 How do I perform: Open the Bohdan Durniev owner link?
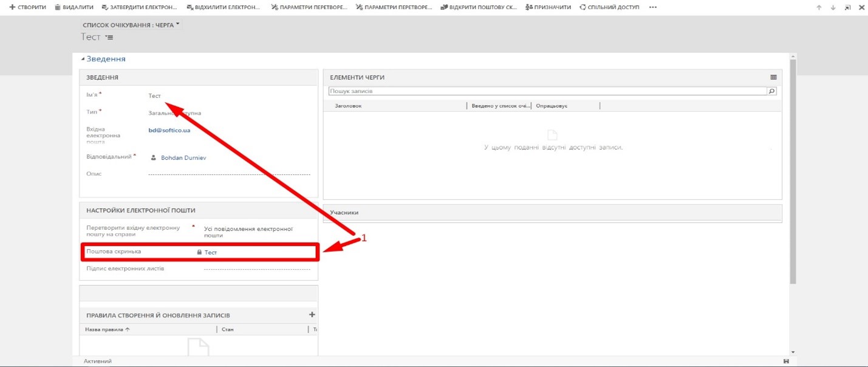point(183,157)
